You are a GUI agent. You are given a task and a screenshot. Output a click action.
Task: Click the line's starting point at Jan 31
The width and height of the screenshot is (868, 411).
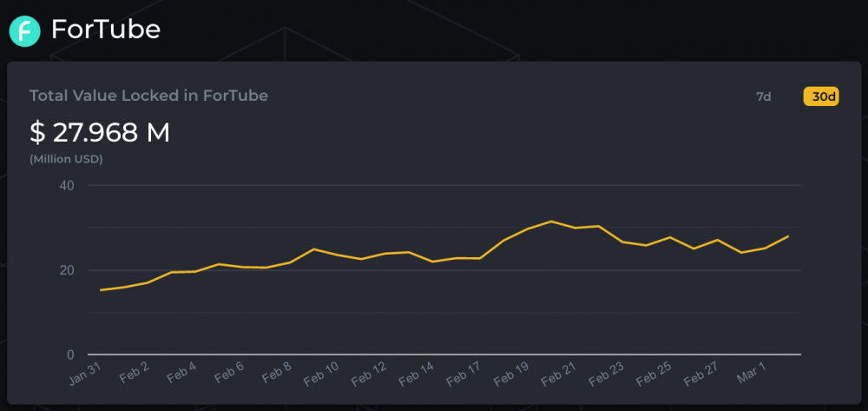tap(100, 289)
